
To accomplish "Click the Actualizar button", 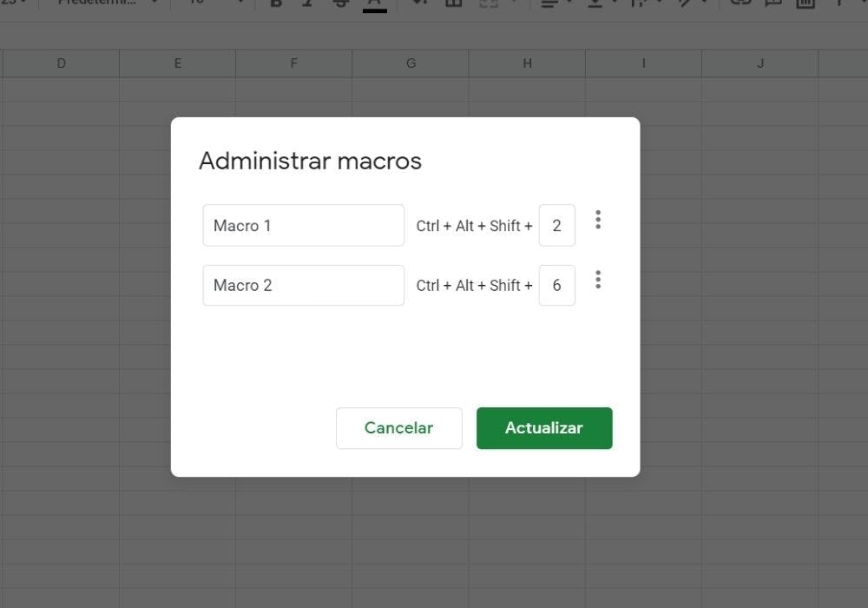I will click(x=544, y=427).
